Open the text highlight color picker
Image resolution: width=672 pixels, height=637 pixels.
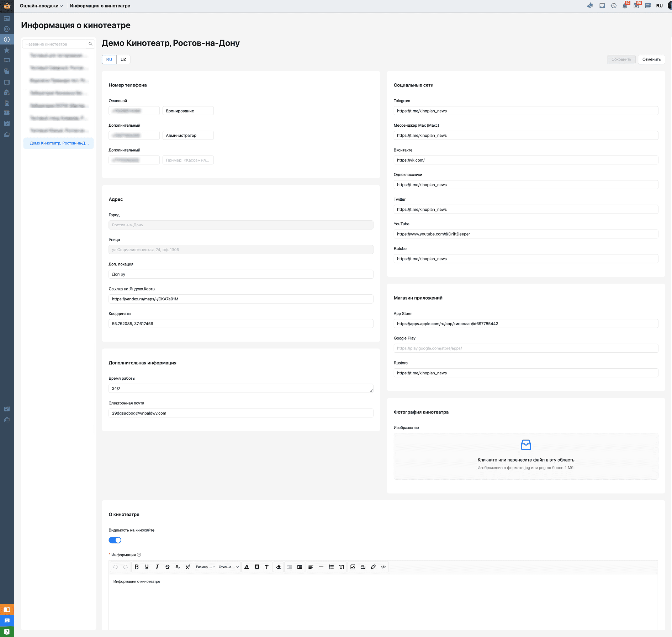pos(257,567)
